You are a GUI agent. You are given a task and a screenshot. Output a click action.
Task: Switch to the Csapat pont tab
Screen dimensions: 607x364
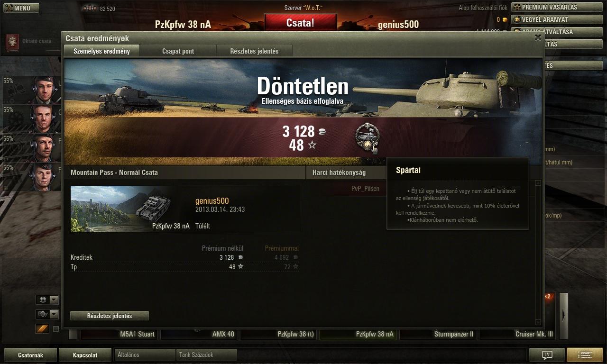[178, 51]
